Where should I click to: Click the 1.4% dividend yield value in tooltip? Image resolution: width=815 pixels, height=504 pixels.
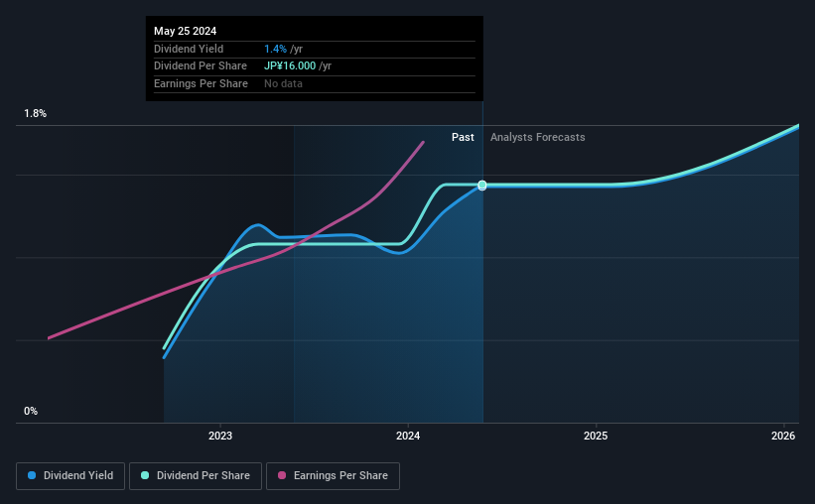[276, 49]
